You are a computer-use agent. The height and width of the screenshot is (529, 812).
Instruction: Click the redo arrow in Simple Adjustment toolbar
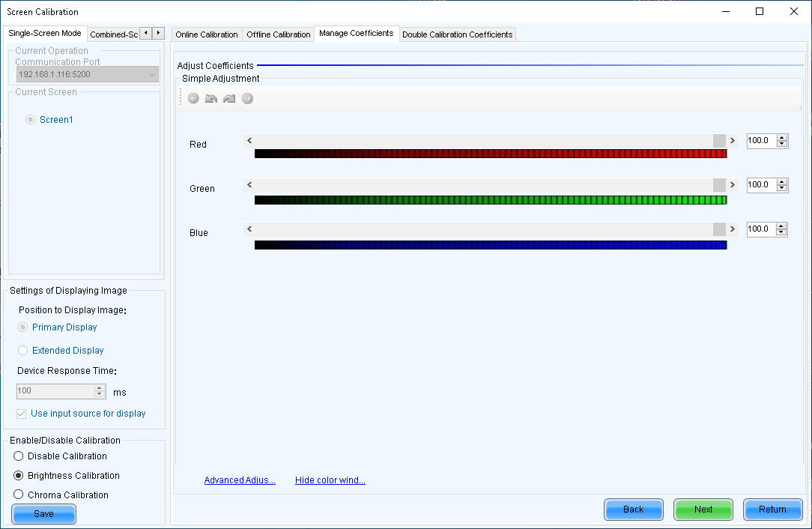pyautogui.click(x=229, y=98)
